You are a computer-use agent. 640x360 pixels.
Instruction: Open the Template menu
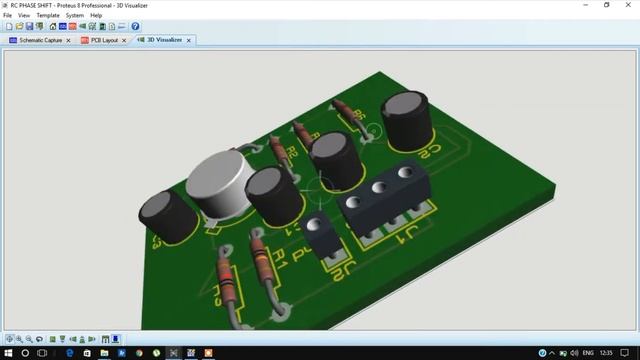[48, 16]
